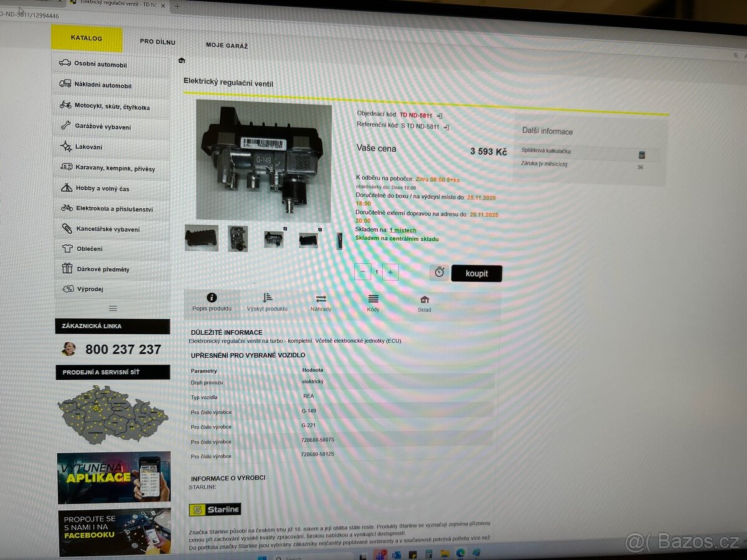Open the '1 místech' stock availability link
Image resolution: width=747 pixels, height=560 pixels.
coord(402,230)
